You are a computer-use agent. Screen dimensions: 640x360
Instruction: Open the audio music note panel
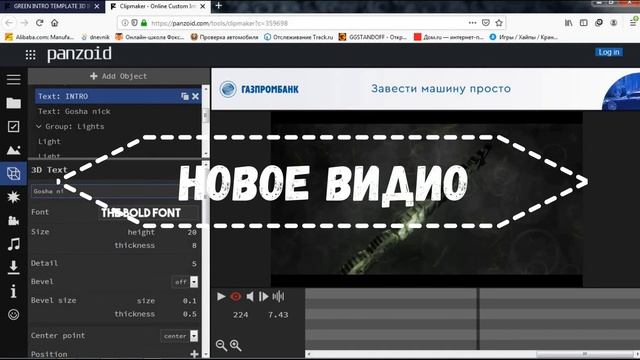(13, 244)
